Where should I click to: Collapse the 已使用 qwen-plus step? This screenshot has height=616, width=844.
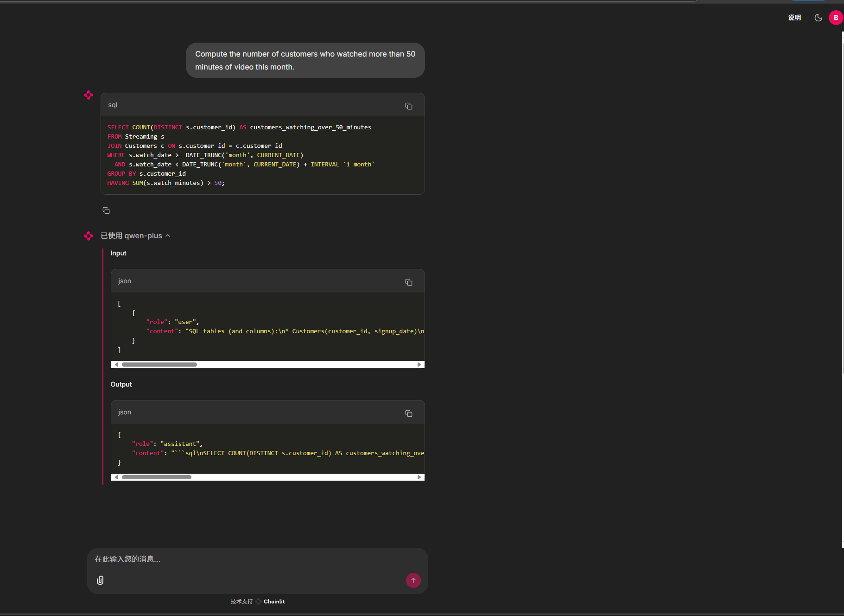tap(135, 235)
